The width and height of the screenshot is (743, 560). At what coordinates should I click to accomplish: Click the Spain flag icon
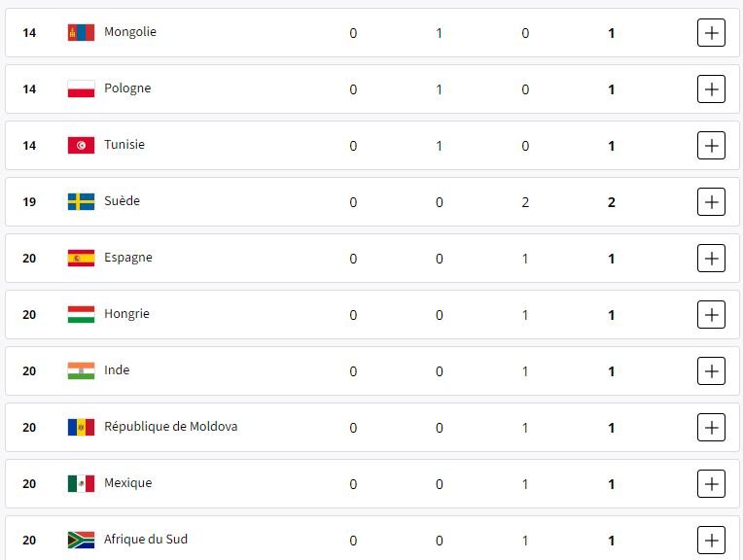click(x=81, y=259)
